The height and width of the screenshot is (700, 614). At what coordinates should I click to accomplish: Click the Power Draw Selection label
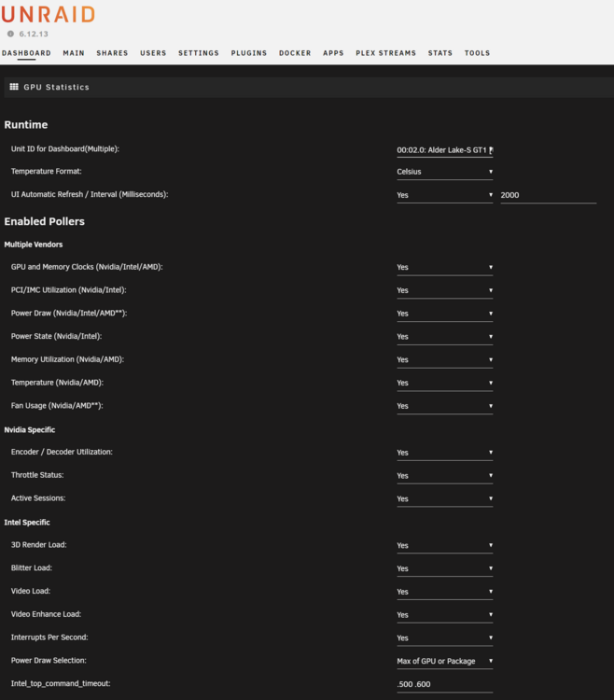click(49, 661)
